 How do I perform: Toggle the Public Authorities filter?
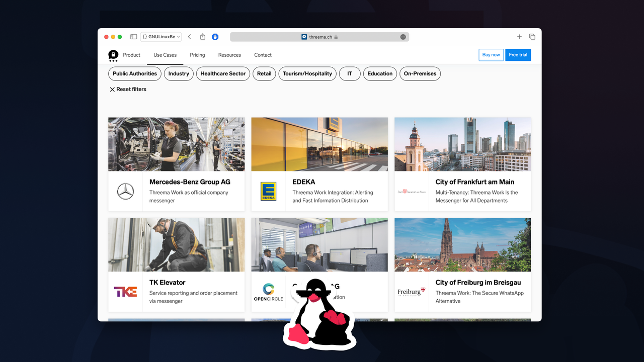(135, 73)
